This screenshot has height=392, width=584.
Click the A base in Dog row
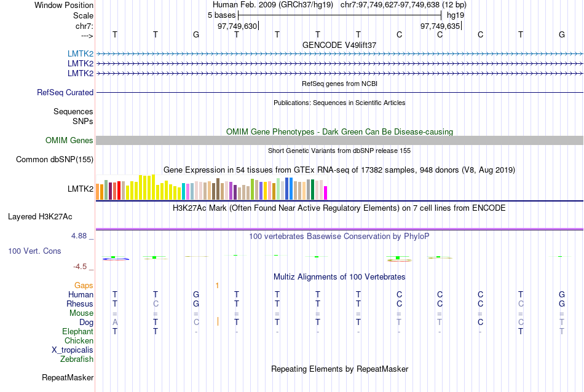click(x=115, y=323)
